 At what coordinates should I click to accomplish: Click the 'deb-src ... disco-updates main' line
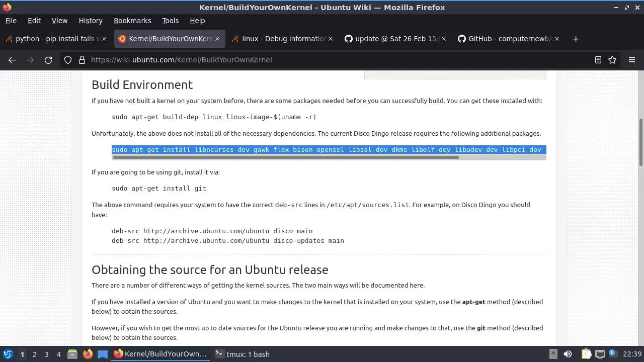228,241
